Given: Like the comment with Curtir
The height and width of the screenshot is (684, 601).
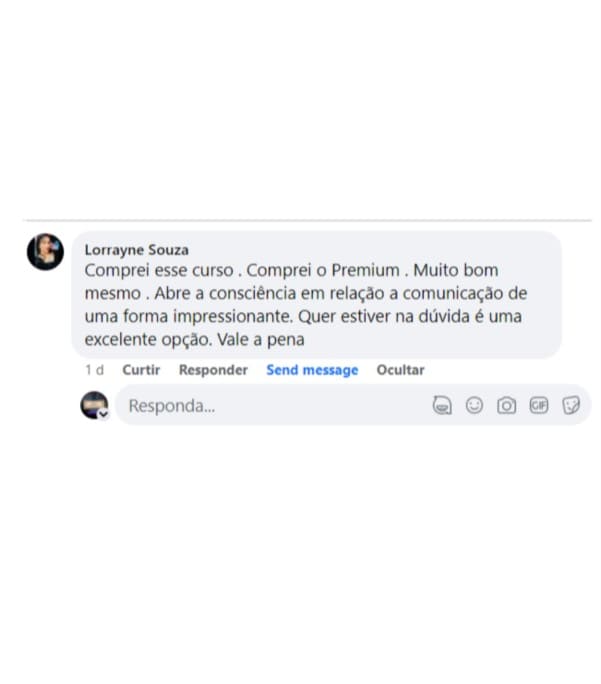Looking at the screenshot, I should click(x=141, y=370).
